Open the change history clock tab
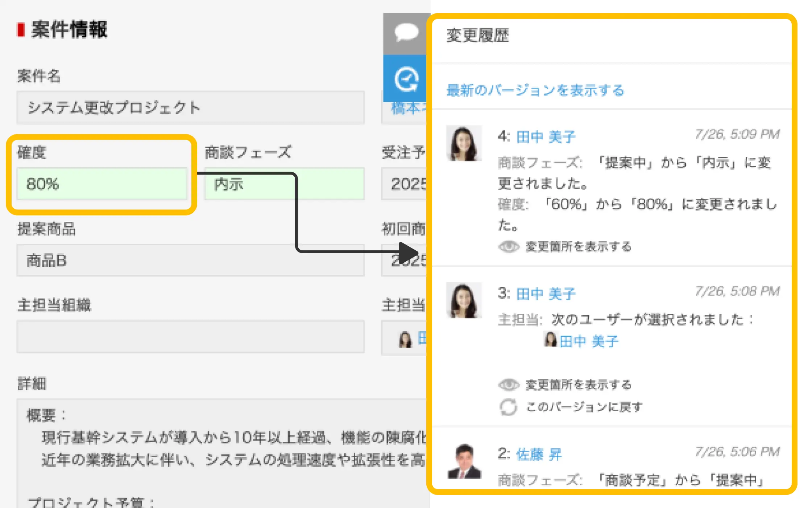This screenshot has height=508, width=812. pyautogui.click(x=406, y=79)
